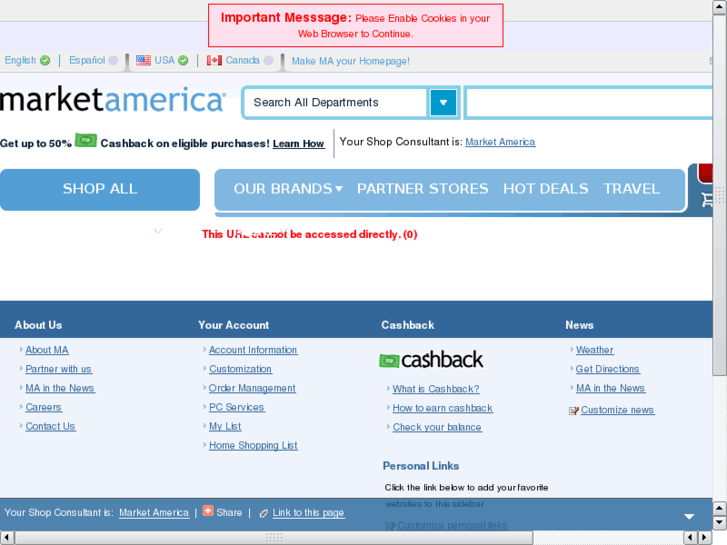Click the USA flag icon

[144, 60]
